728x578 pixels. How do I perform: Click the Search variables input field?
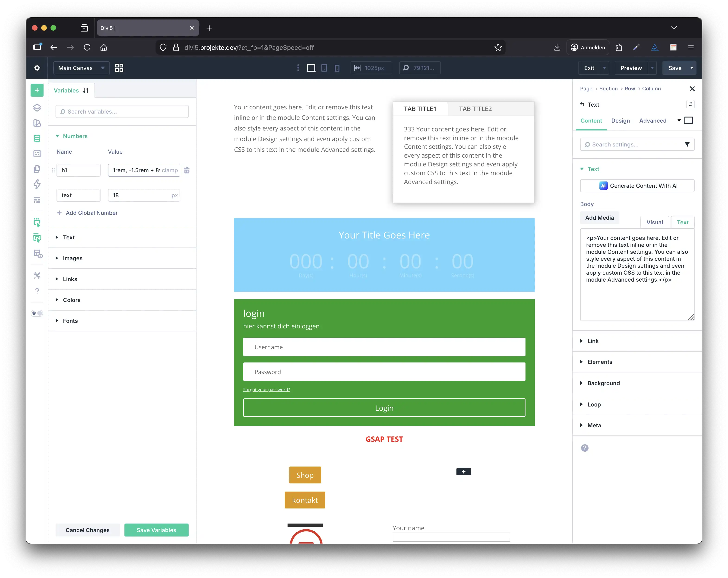click(122, 111)
